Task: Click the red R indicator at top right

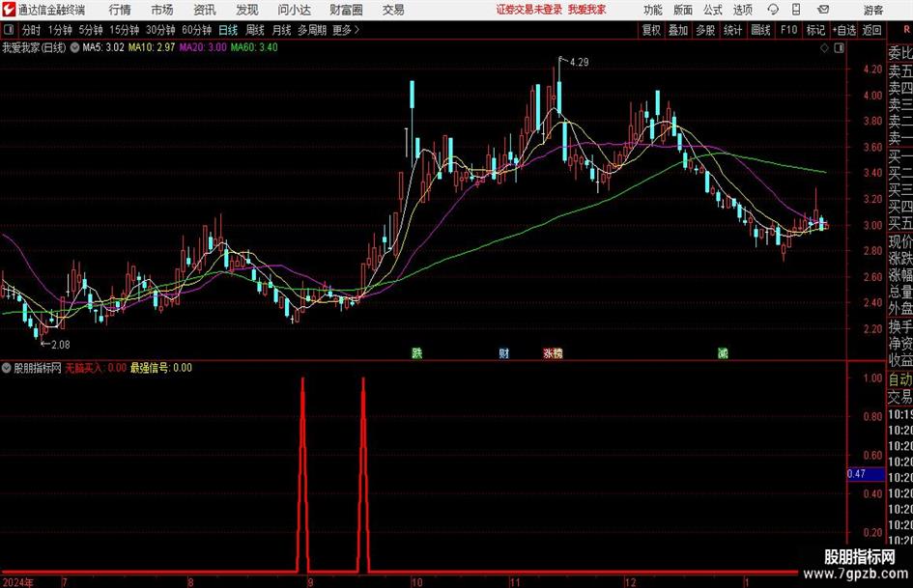Action: (x=906, y=30)
